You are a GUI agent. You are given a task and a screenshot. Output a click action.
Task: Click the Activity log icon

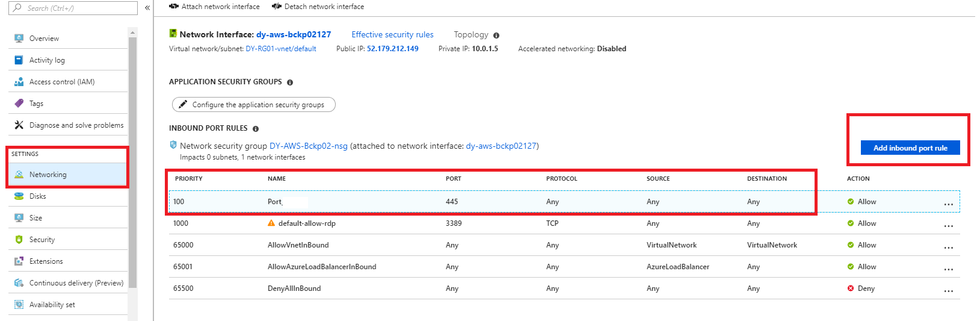coord(19,60)
